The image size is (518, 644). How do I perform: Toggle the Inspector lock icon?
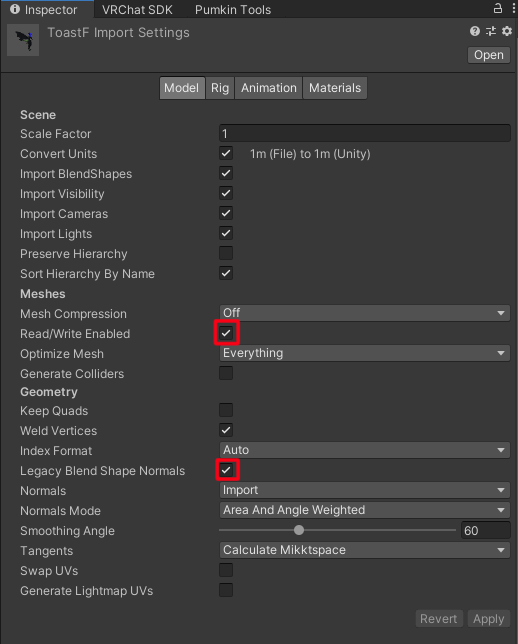coord(498,8)
